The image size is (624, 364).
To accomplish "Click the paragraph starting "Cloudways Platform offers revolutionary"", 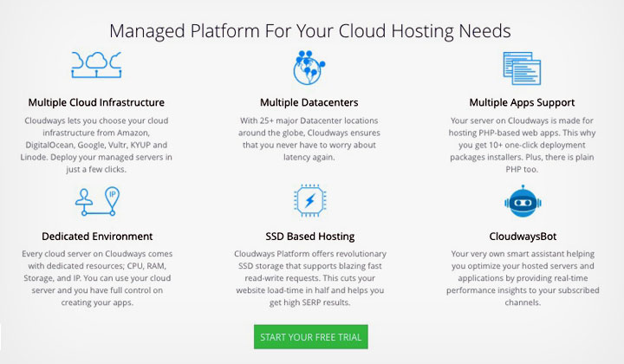I will pos(310,278).
